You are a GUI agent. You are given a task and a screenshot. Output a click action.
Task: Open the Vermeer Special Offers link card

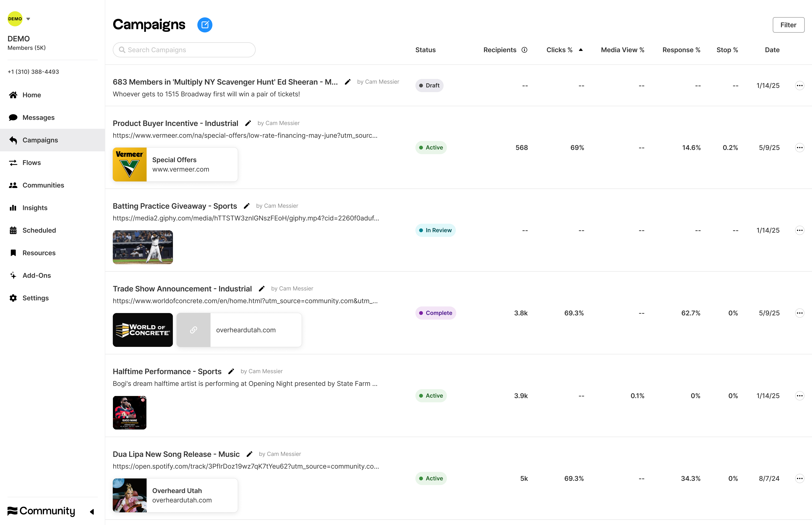[175, 164]
